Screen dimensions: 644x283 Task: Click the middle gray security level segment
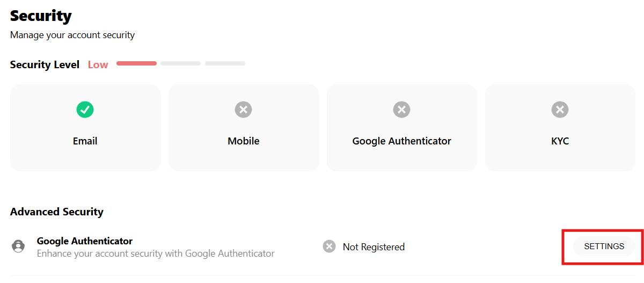(180, 63)
